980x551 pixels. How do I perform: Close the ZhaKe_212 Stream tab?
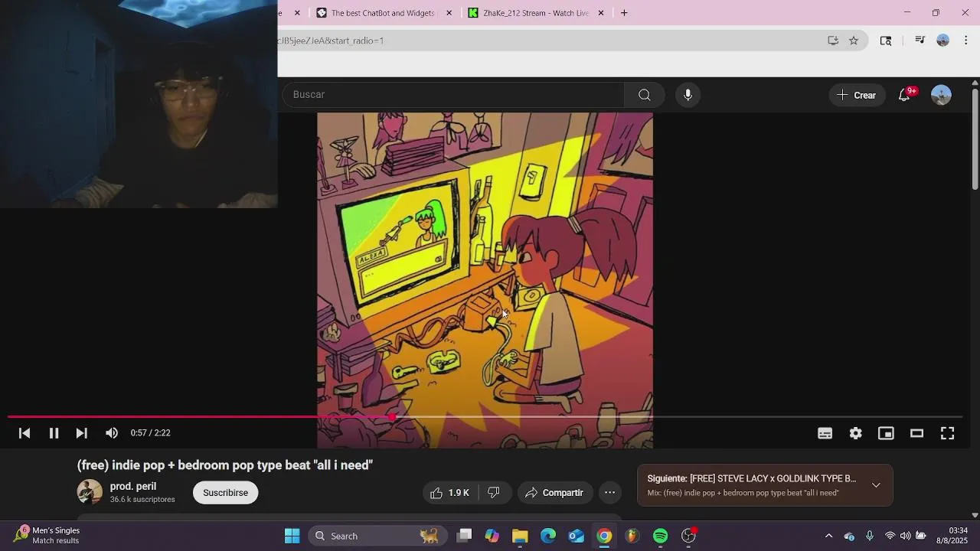coord(601,13)
